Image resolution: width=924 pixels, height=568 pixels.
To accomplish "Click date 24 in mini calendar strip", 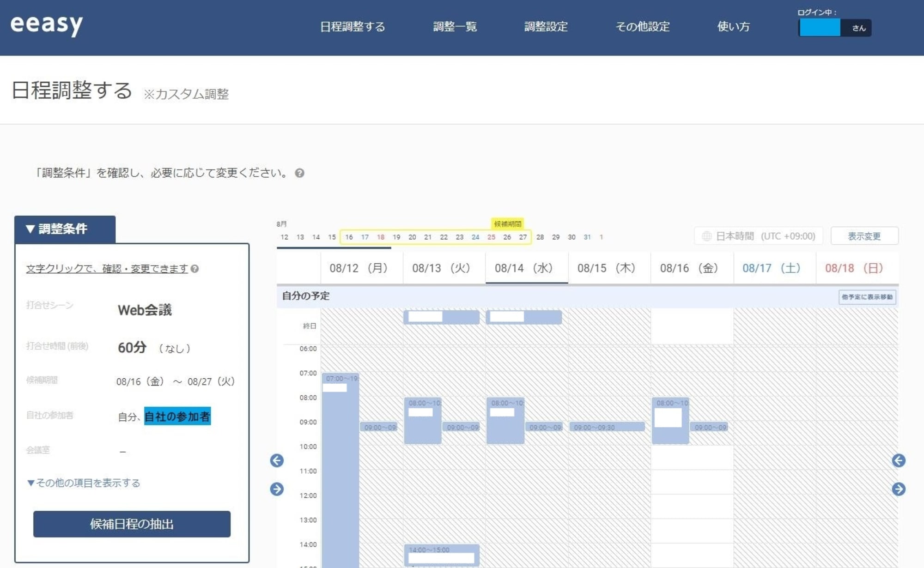I will (x=475, y=237).
